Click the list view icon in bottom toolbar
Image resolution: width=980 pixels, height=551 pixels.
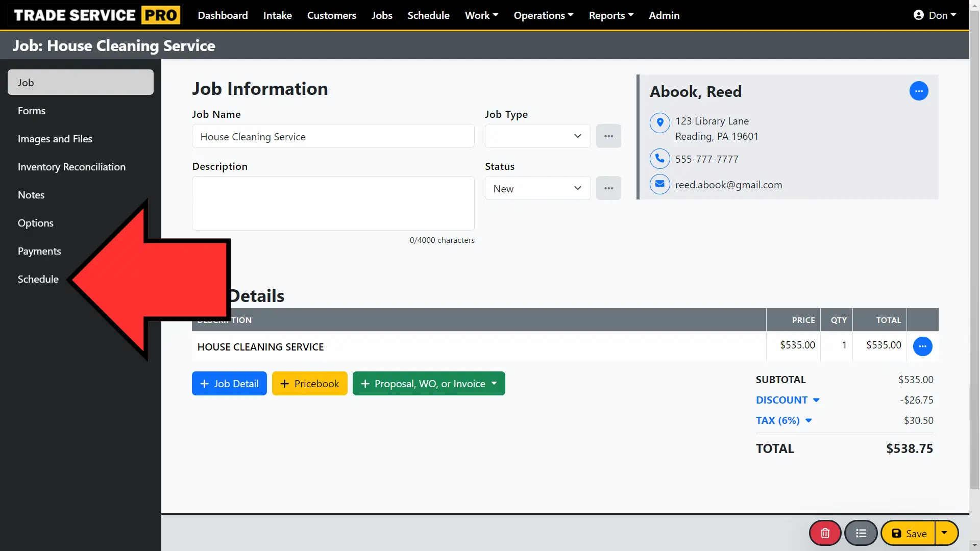pos(861,533)
